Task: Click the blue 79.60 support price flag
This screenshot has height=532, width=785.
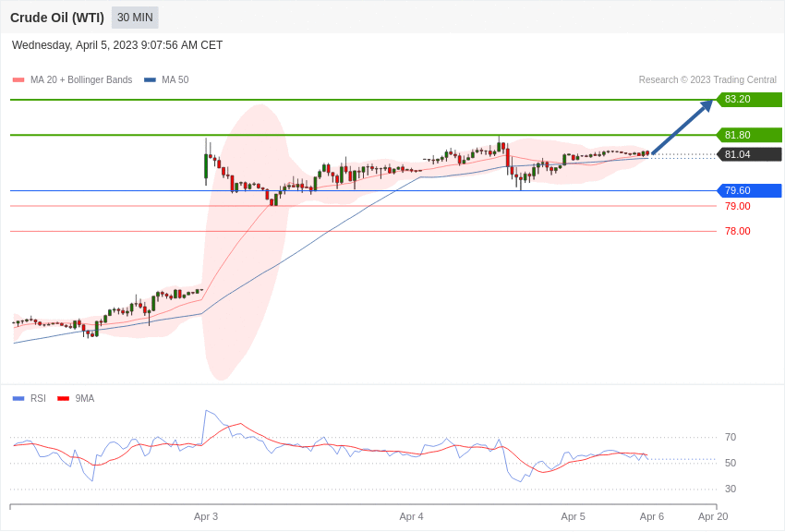Action: [x=748, y=190]
